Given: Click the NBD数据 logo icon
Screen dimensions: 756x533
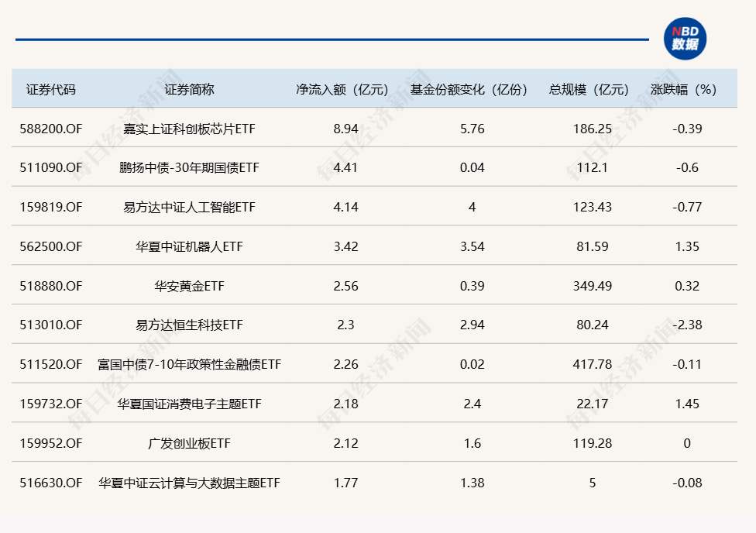Looking at the screenshot, I should click(x=685, y=39).
